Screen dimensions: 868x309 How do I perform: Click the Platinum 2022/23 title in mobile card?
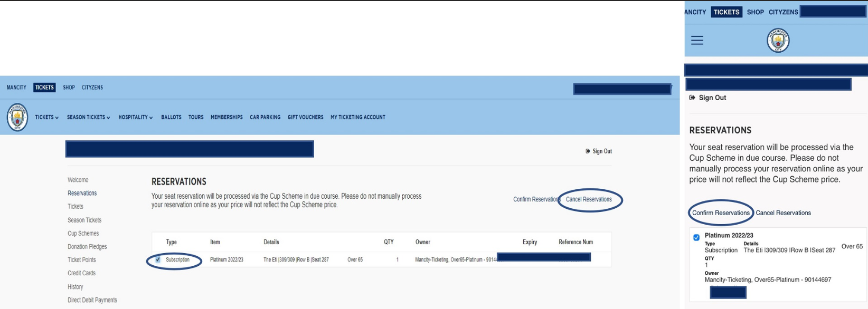[729, 236]
